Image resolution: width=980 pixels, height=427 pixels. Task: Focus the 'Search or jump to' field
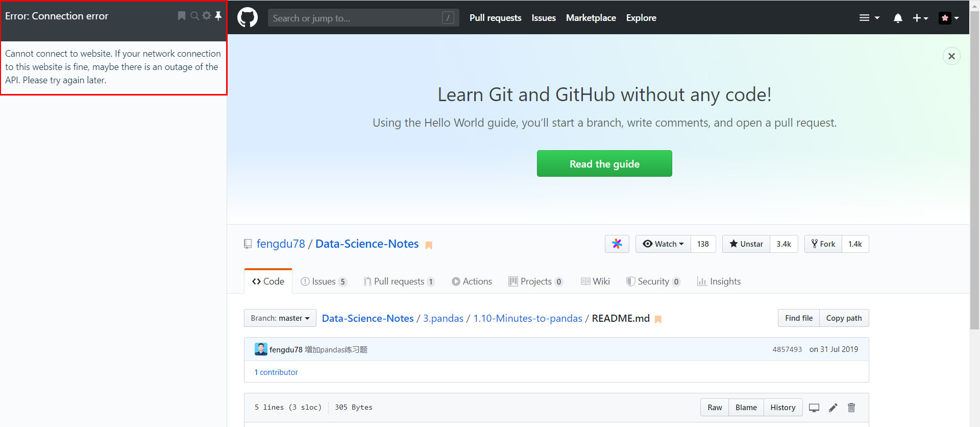[363, 18]
